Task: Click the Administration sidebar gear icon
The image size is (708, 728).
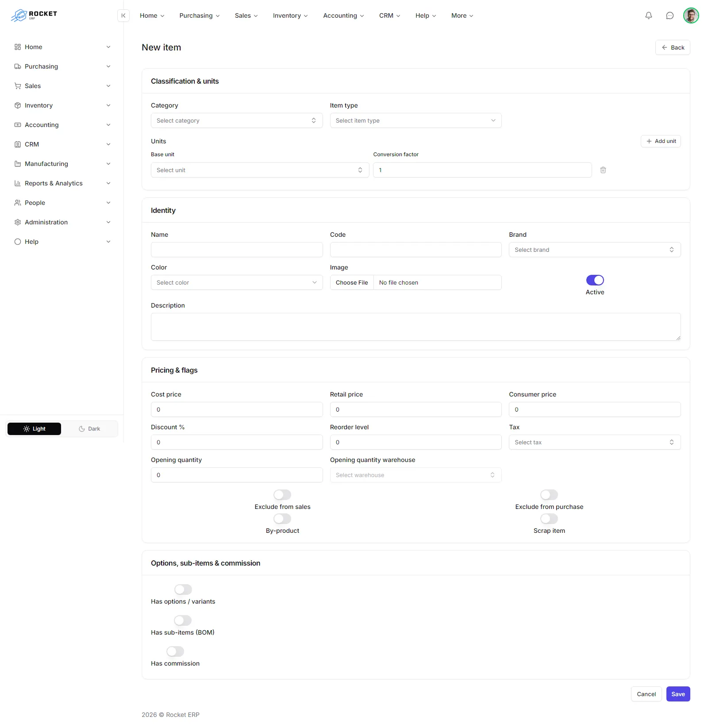Action: coord(18,222)
